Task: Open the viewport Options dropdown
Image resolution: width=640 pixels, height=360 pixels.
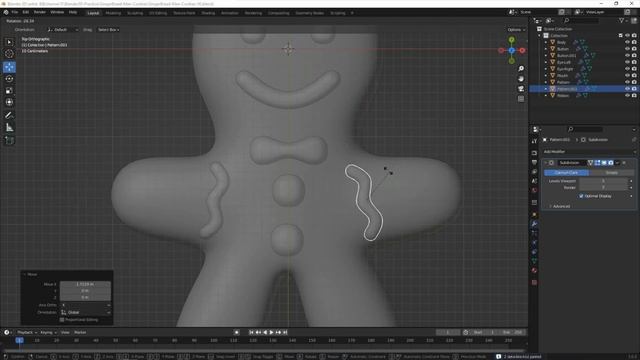Action: pyautogui.click(x=516, y=30)
